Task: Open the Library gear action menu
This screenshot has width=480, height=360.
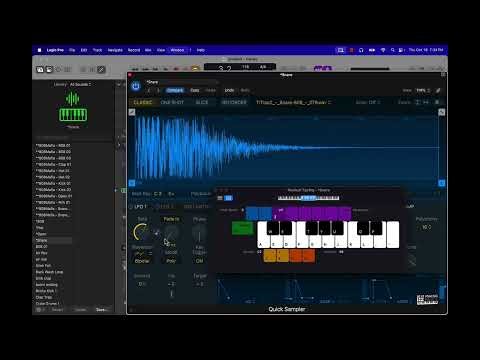Action: tap(40, 310)
